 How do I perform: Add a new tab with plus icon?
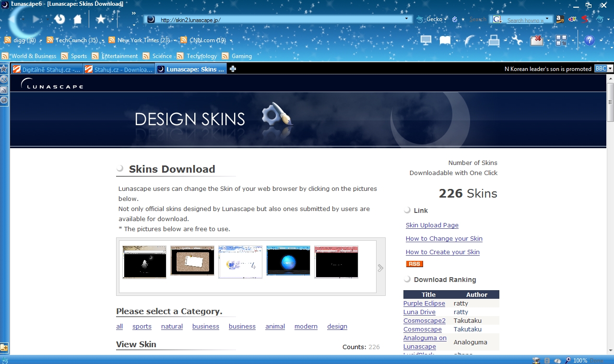(x=233, y=69)
